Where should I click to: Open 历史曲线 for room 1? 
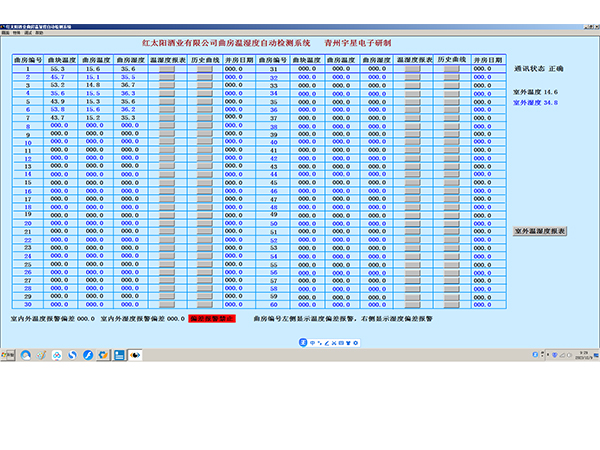coord(205,67)
